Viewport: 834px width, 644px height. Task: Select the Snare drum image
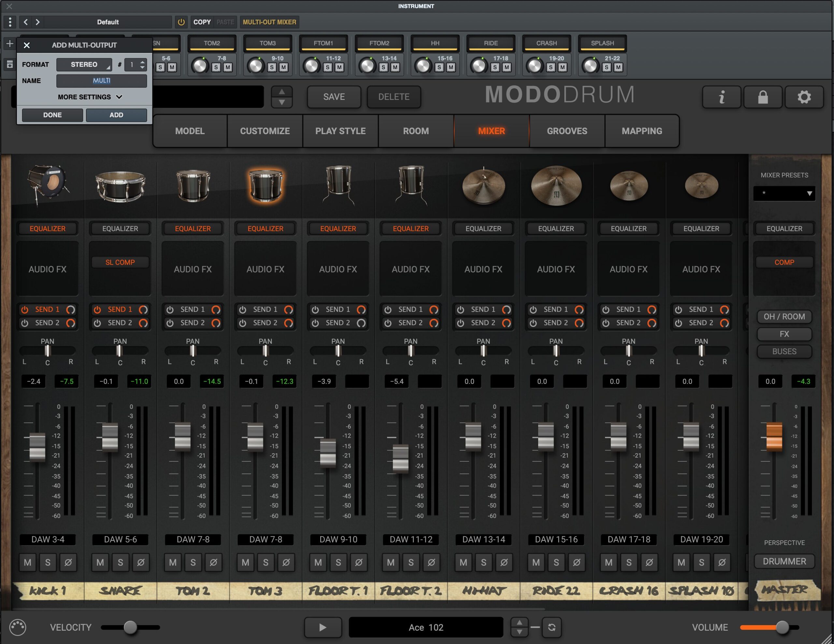pos(120,186)
